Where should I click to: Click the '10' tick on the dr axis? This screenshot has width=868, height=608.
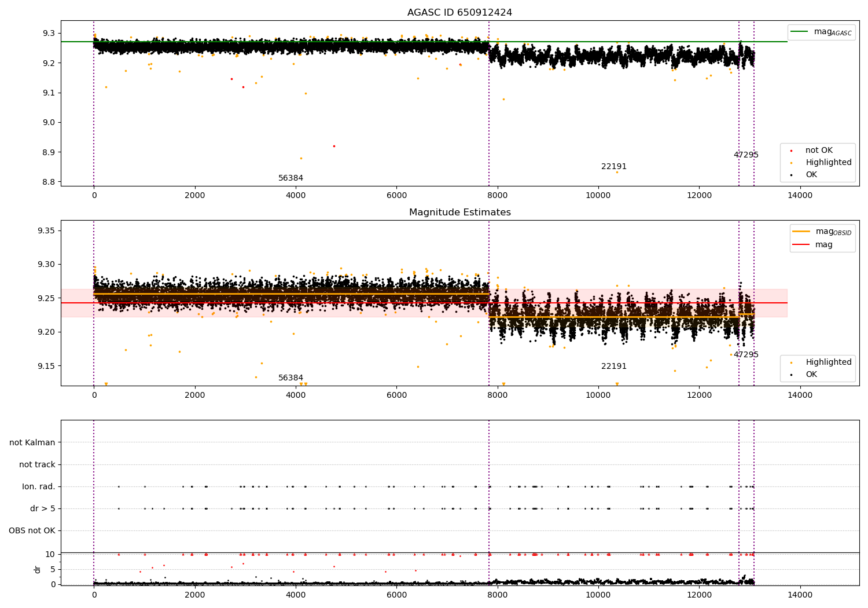point(50,555)
